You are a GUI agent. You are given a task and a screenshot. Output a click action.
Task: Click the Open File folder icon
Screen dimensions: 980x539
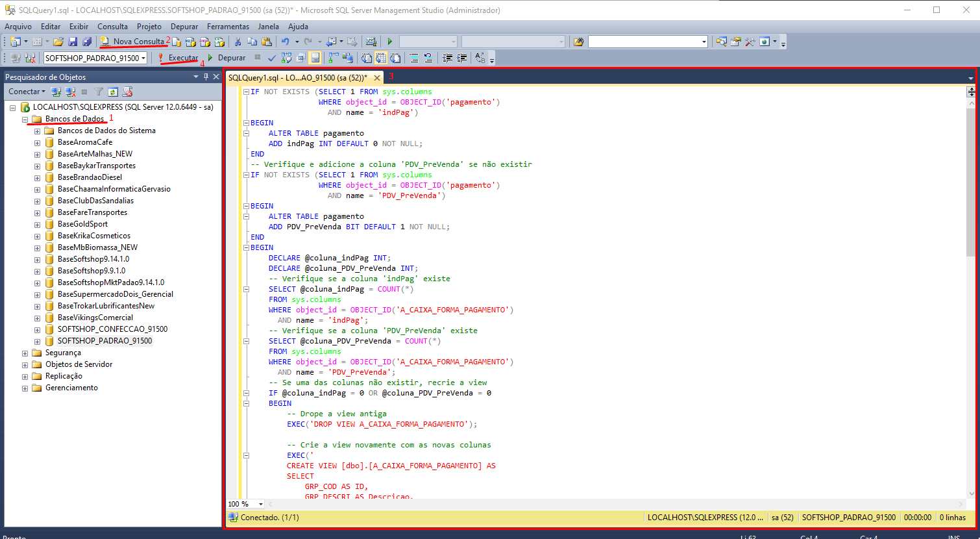pyautogui.click(x=58, y=42)
